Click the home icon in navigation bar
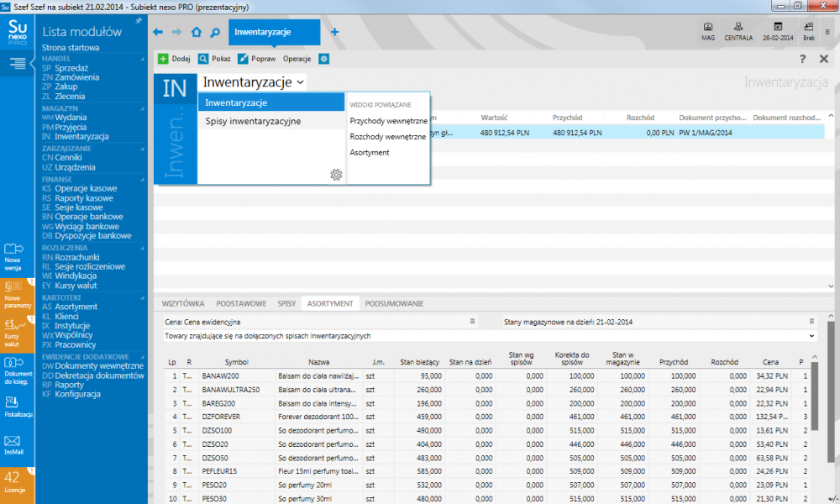 click(x=197, y=32)
